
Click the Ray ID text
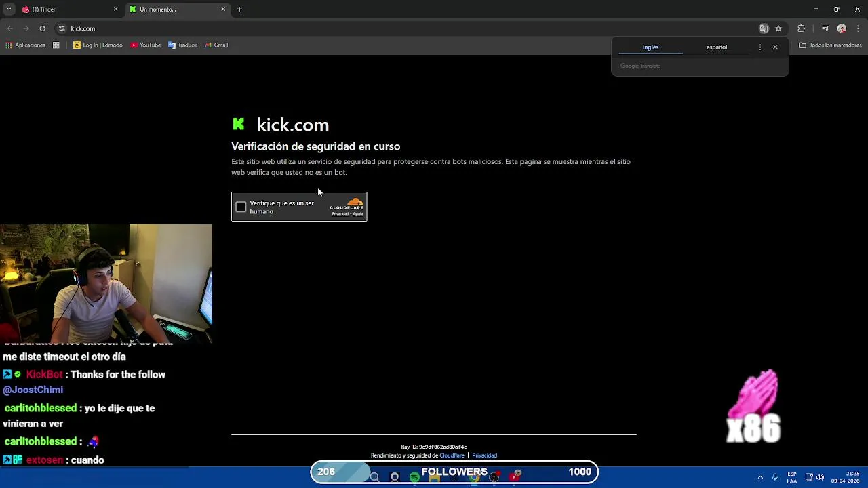[434, 447]
